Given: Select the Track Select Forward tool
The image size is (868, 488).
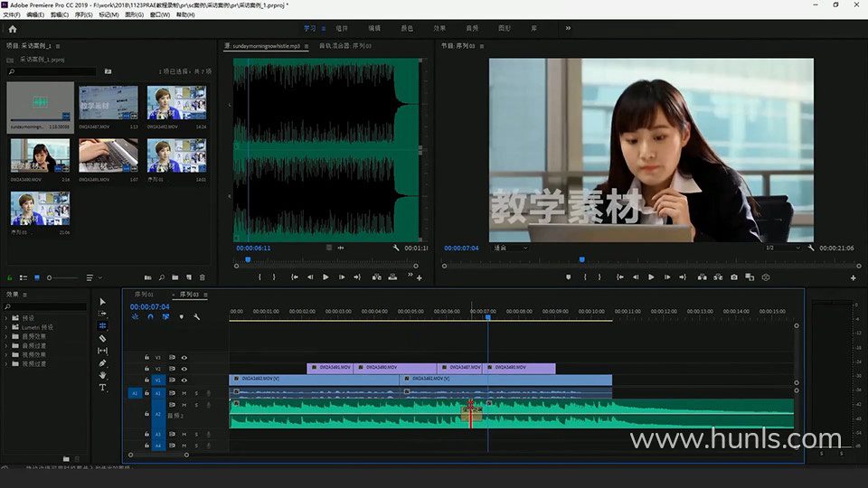Looking at the screenshot, I should tap(102, 314).
